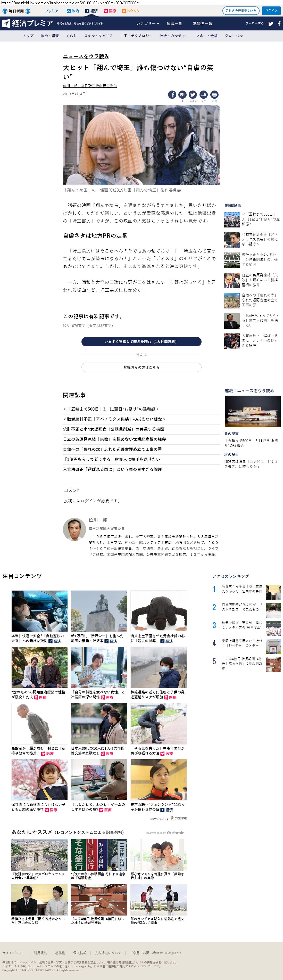Switch to the 医療 top tab
The height and width of the screenshot is (980, 283).
click(x=110, y=11)
